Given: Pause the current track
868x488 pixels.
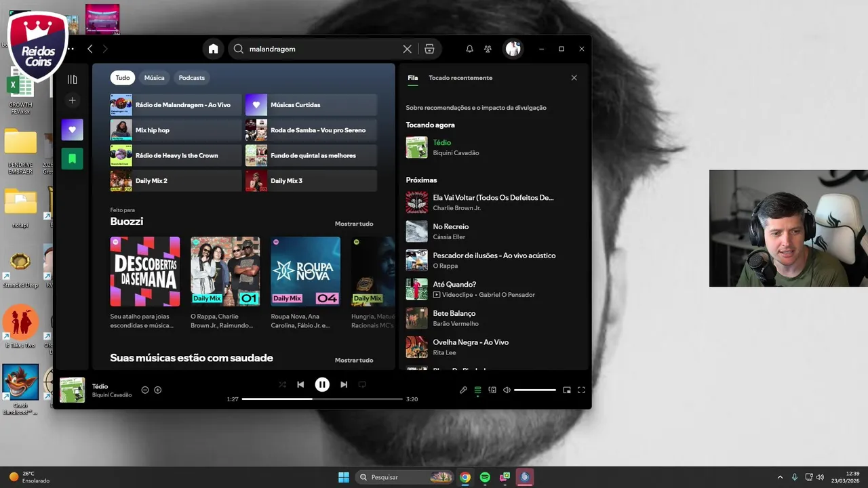Looking at the screenshot, I should 322,384.
